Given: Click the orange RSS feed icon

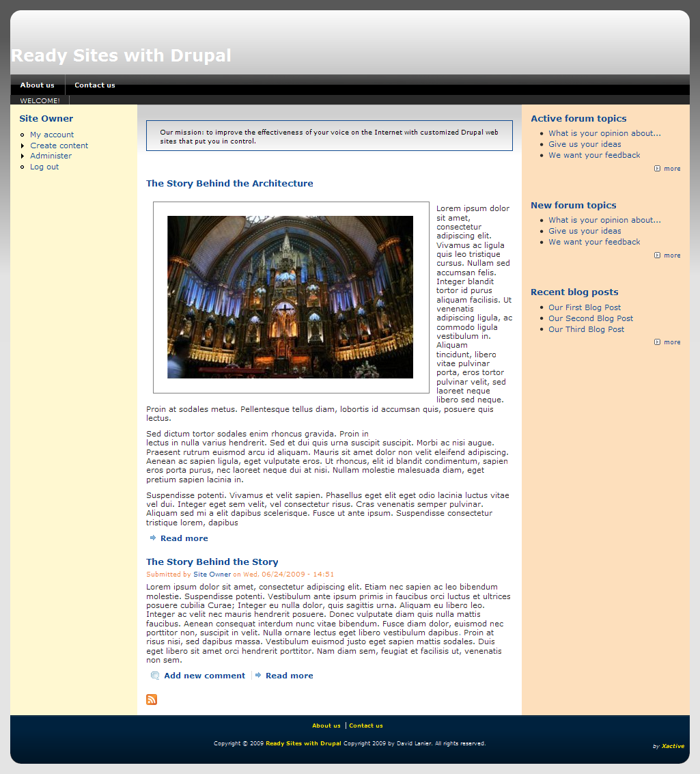Looking at the screenshot, I should click(x=152, y=699).
